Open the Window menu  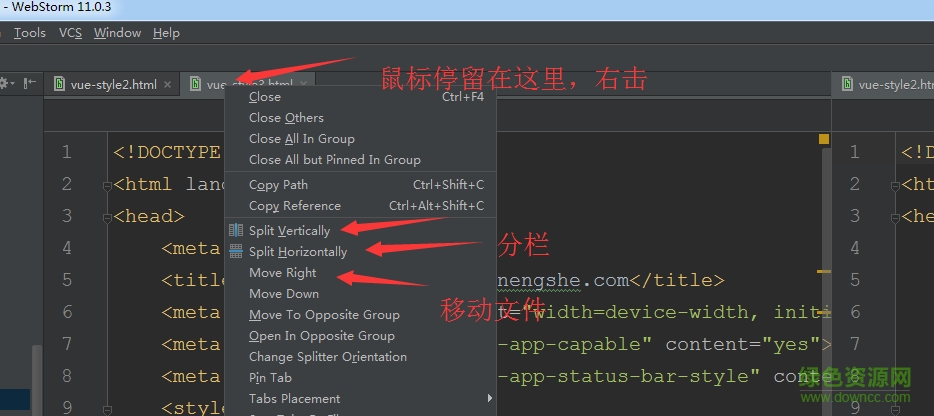117,33
